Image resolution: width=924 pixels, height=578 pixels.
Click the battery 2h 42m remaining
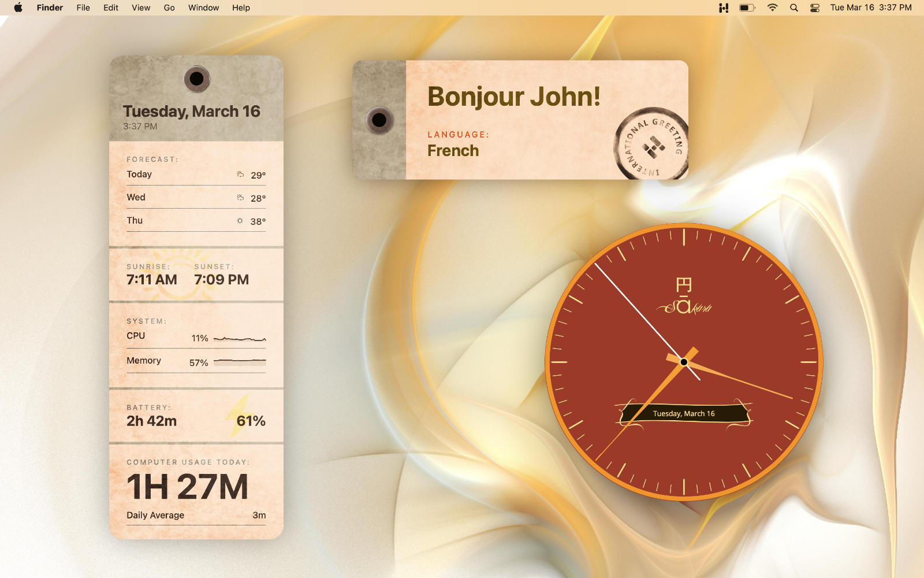coord(152,421)
